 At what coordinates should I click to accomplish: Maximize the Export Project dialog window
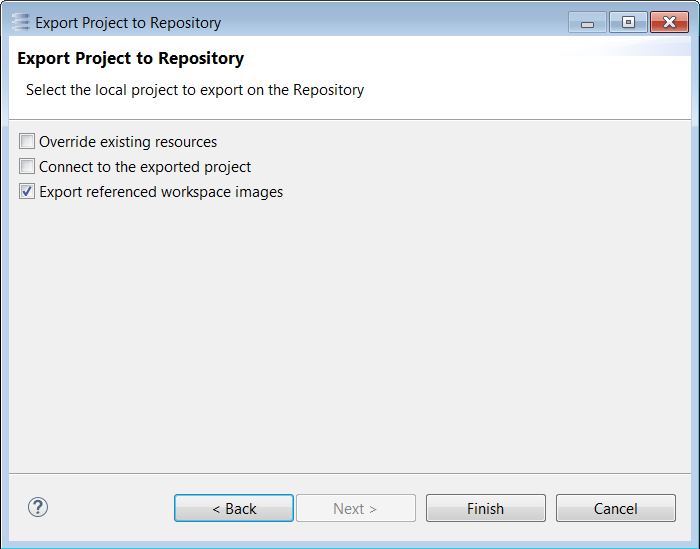tap(628, 22)
